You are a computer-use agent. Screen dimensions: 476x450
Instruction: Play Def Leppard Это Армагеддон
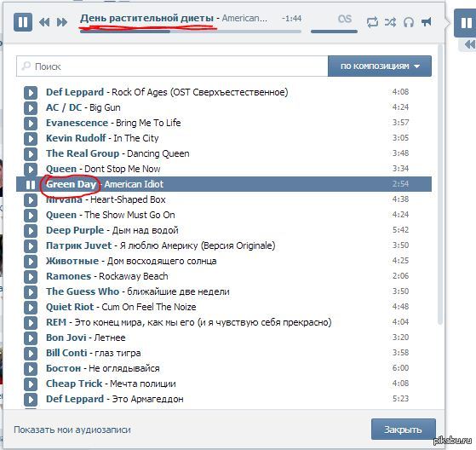31,399
